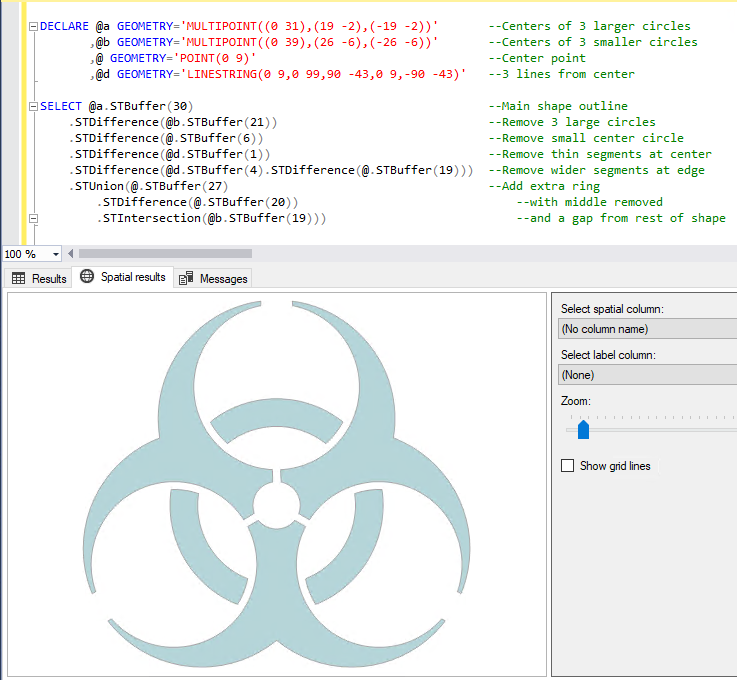Click the Messages tab icon

[x=186, y=278]
